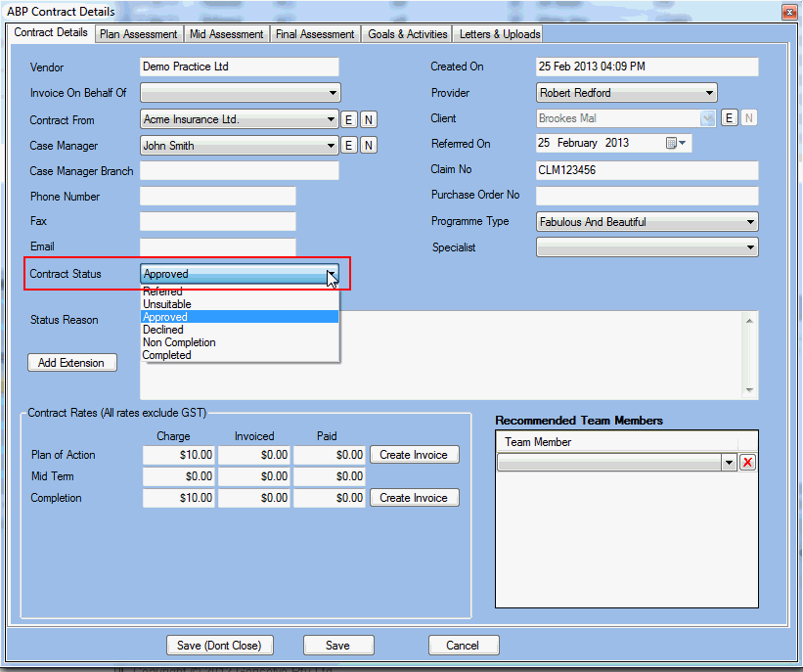Click the Purchase Order No field
This screenshot has height=672, width=803.
click(647, 196)
